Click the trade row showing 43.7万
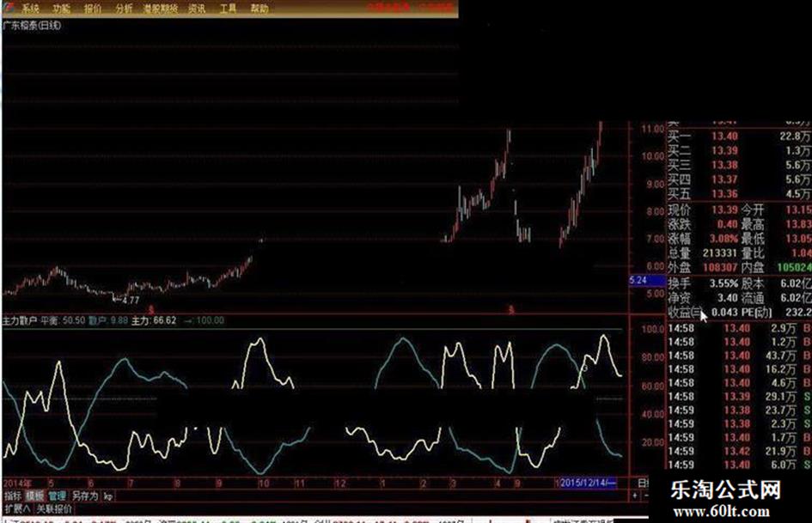Screen dimensions: 812x523 [740, 356]
